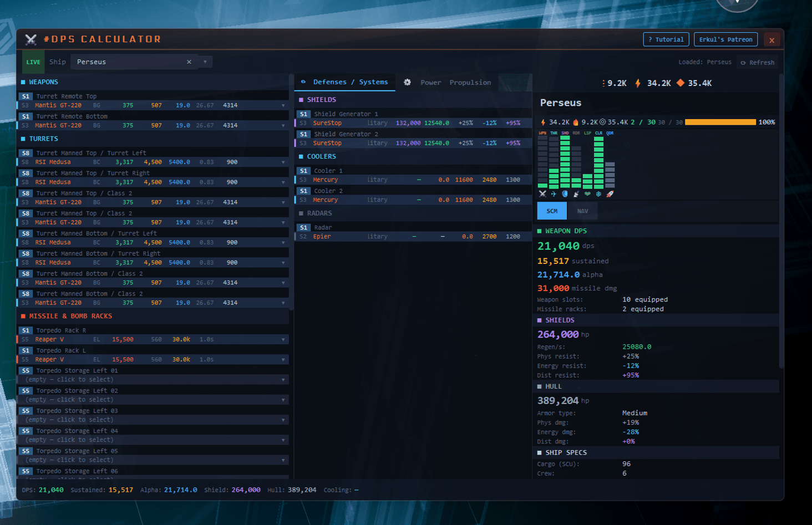Viewport: 812px width, 525px height.
Task: Click the life support heart icon
Action: tap(587, 194)
